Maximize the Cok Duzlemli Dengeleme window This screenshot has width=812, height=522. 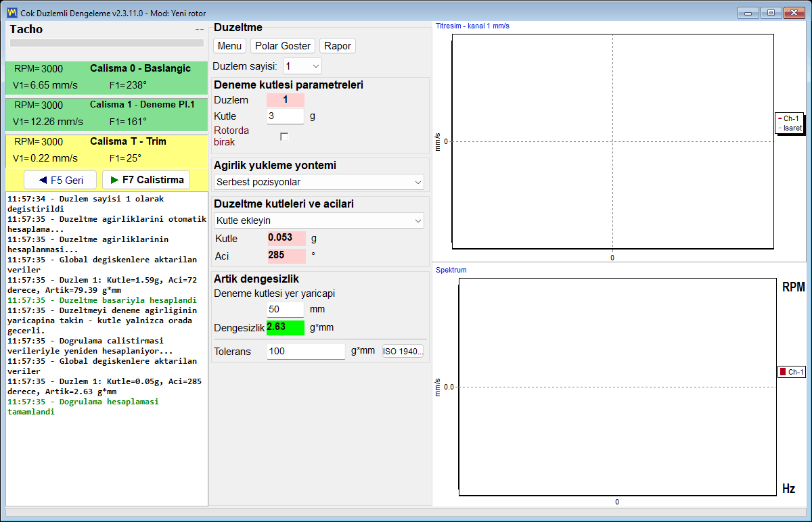tap(770, 12)
